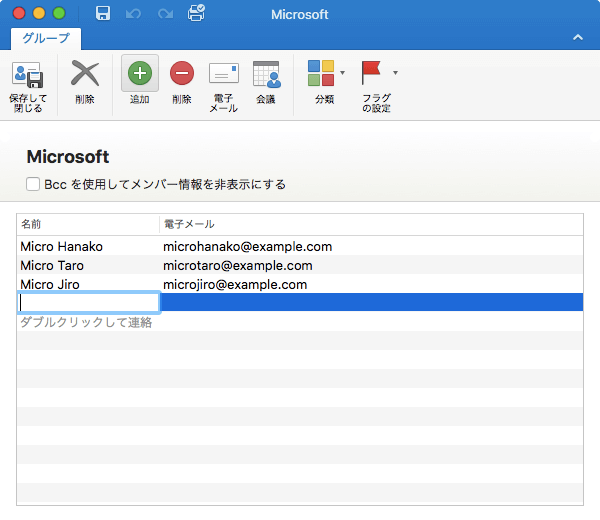Click the 電子メール envelope icon

[x=224, y=73]
